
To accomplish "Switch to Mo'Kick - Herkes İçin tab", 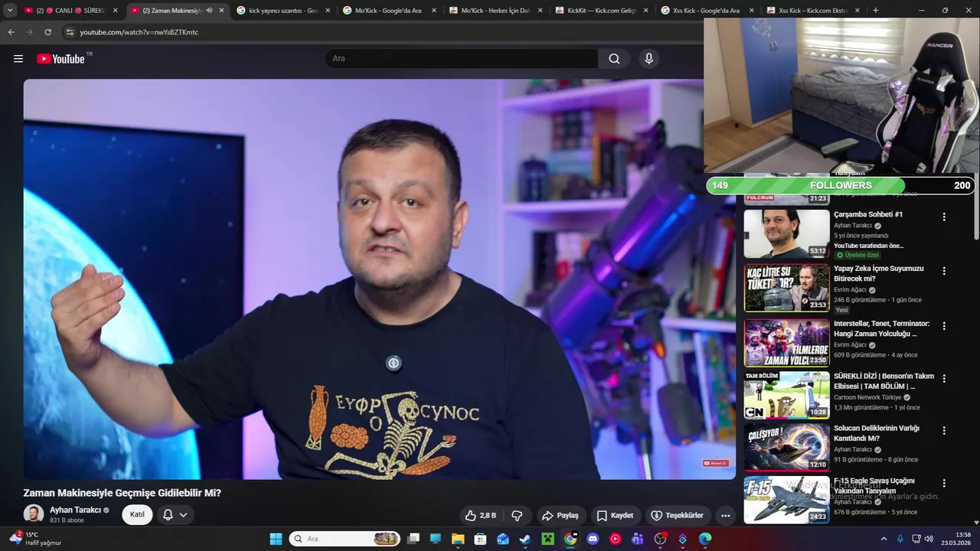I will tap(495, 11).
